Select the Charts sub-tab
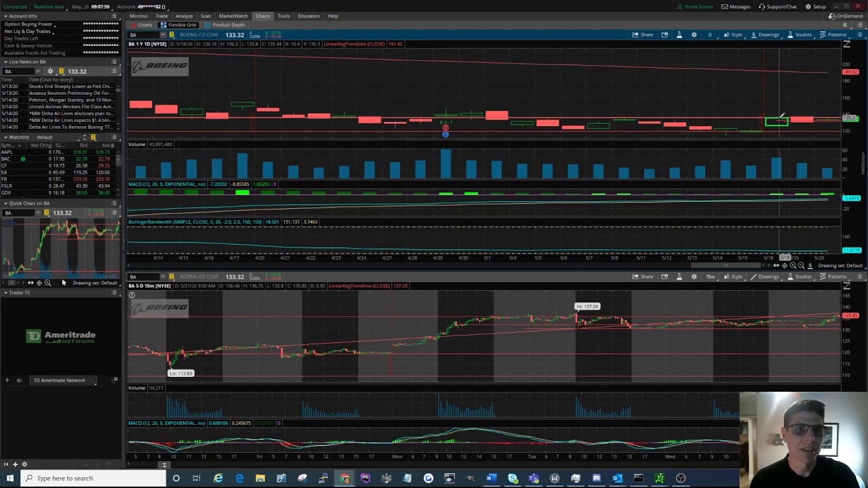 [x=142, y=25]
